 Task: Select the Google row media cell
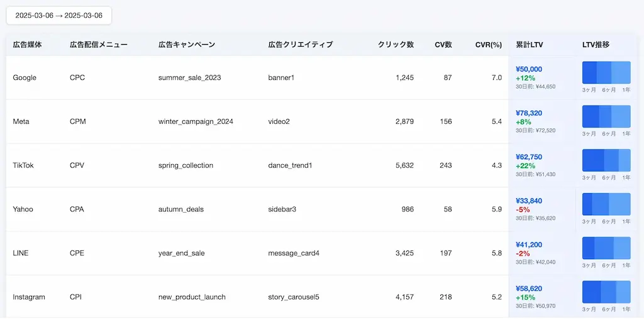pyautogui.click(x=25, y=77)
